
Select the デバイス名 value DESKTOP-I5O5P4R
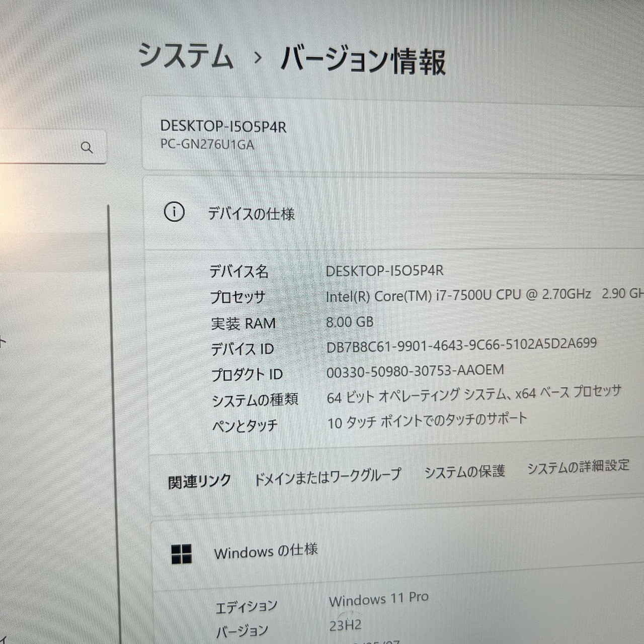coord(385,271)
